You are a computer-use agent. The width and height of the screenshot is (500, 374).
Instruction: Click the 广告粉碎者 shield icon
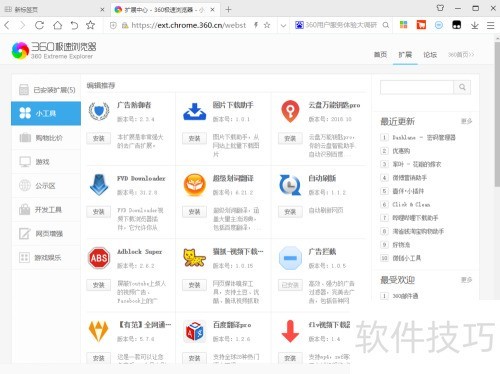tap(99, 111)
